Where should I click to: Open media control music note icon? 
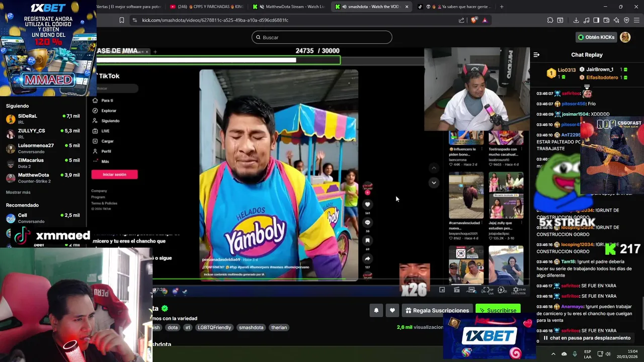click(586, 20)
